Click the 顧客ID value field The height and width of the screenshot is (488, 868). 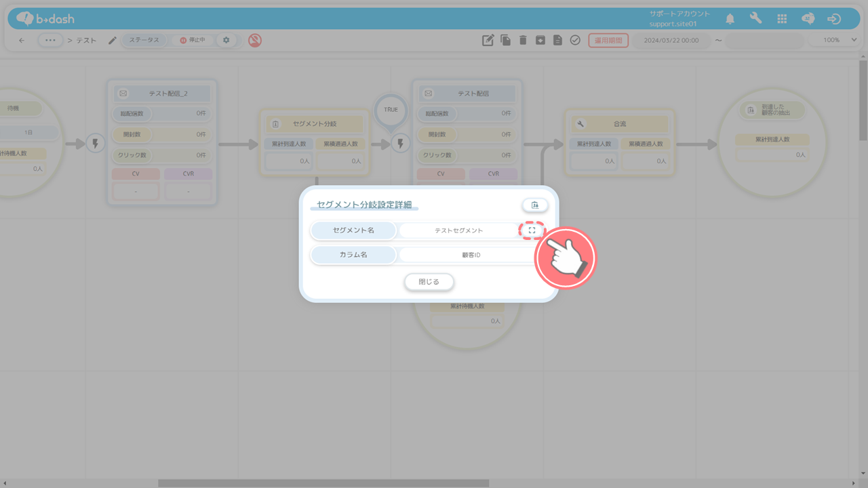point(471,255)
